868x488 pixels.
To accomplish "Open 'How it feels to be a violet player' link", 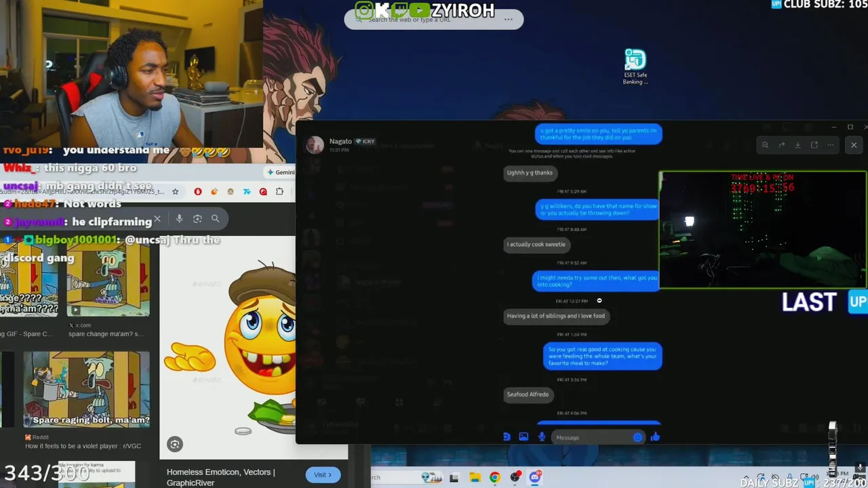I will [83, 446].
